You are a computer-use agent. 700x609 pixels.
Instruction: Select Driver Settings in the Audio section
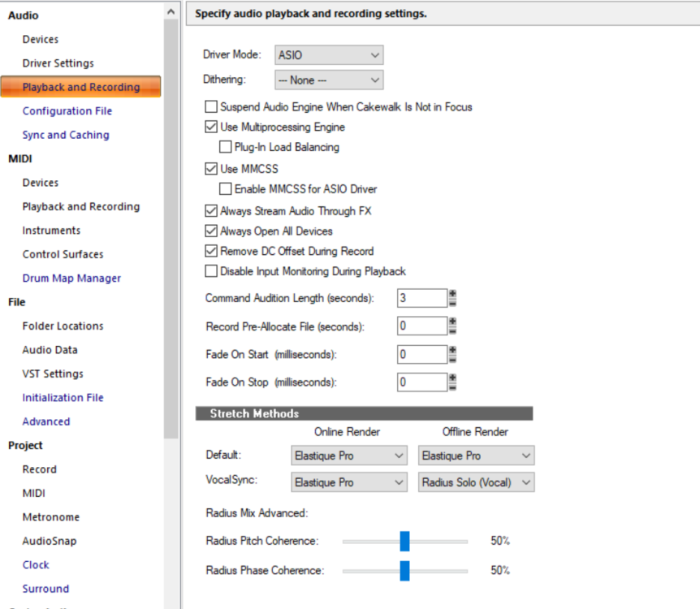point(58,63)
